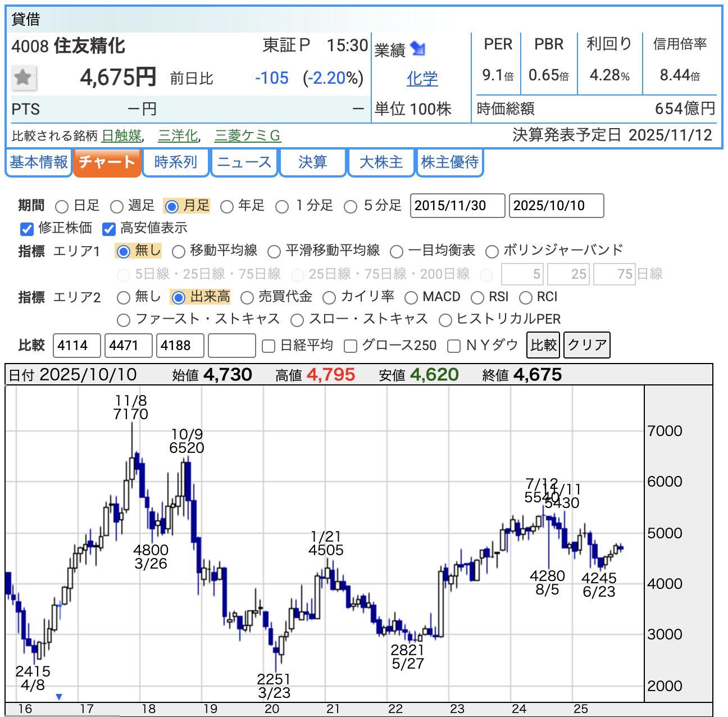Open the 株主優待 tab

449,162
